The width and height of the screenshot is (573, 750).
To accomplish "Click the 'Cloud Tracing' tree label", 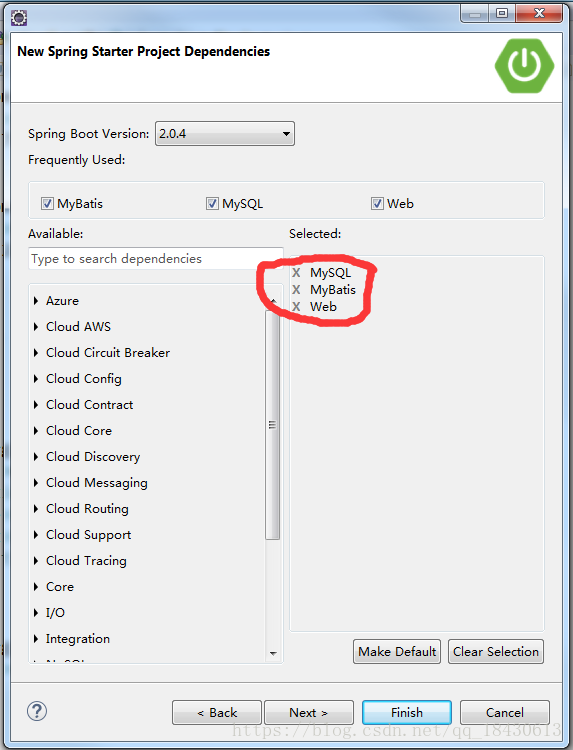I will pos(86,561).
